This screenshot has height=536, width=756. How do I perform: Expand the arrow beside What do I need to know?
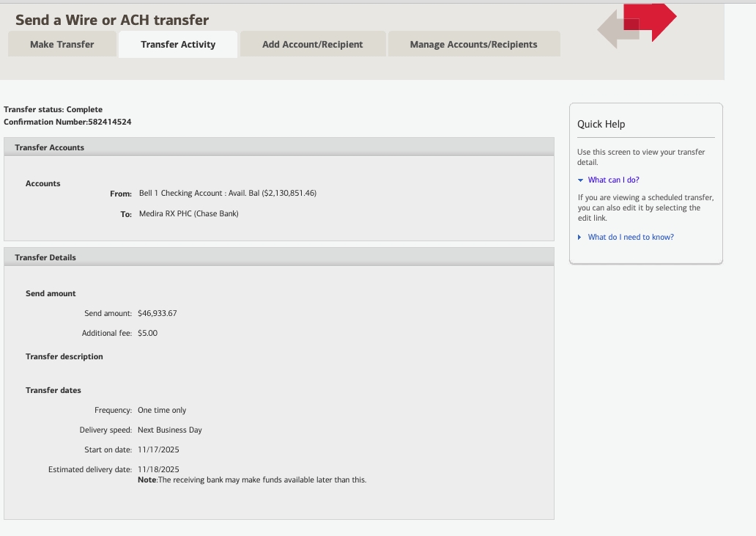pos(580,237)
